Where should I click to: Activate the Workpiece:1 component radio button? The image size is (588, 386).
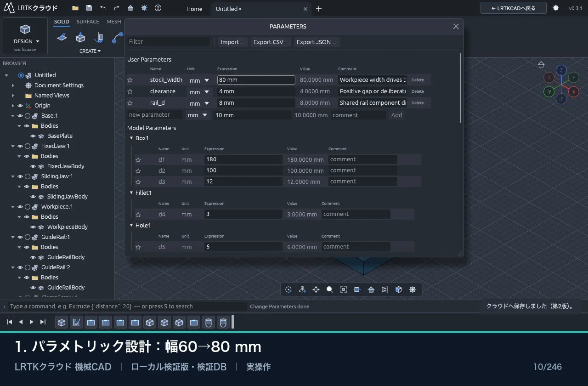pyautogui.click(x=28, y=207)
